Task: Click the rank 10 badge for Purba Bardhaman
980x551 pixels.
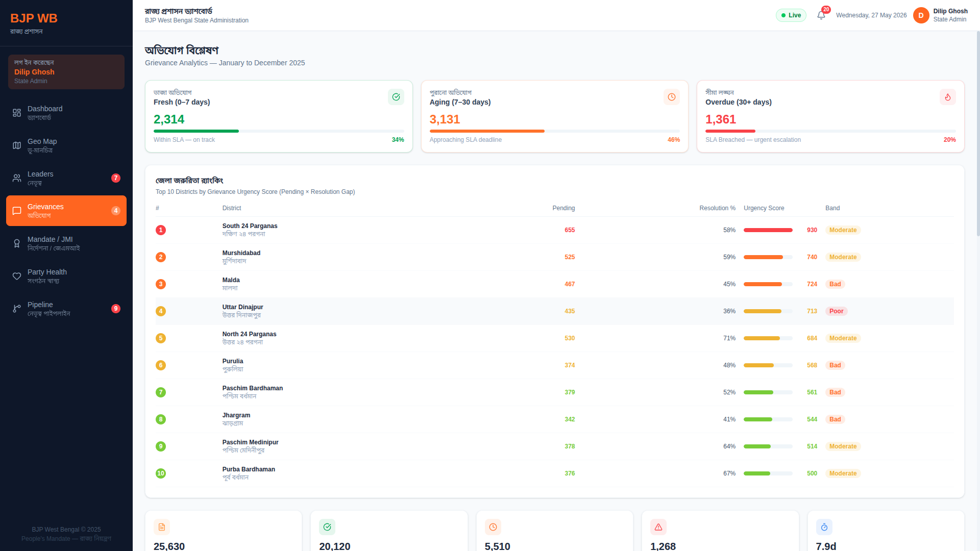Action: coord(161,473)
